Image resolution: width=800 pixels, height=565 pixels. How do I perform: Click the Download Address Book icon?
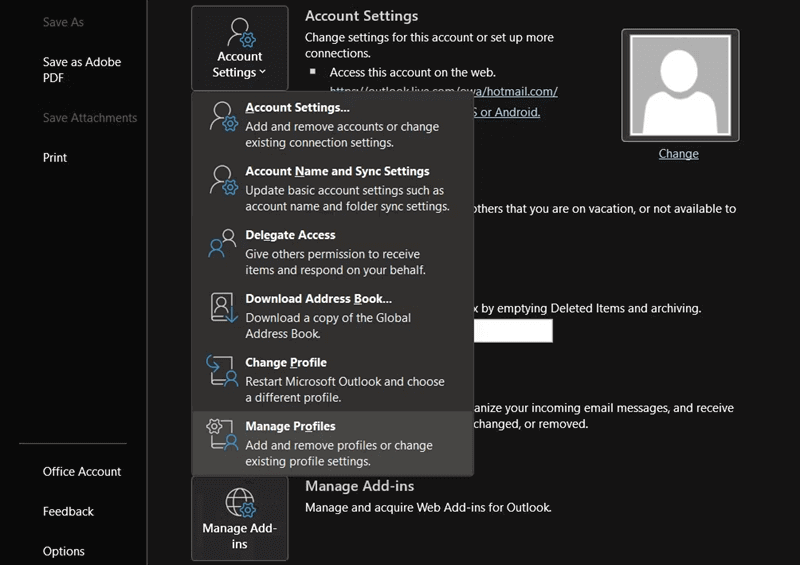pyautogui.click(x=223, y=308)
